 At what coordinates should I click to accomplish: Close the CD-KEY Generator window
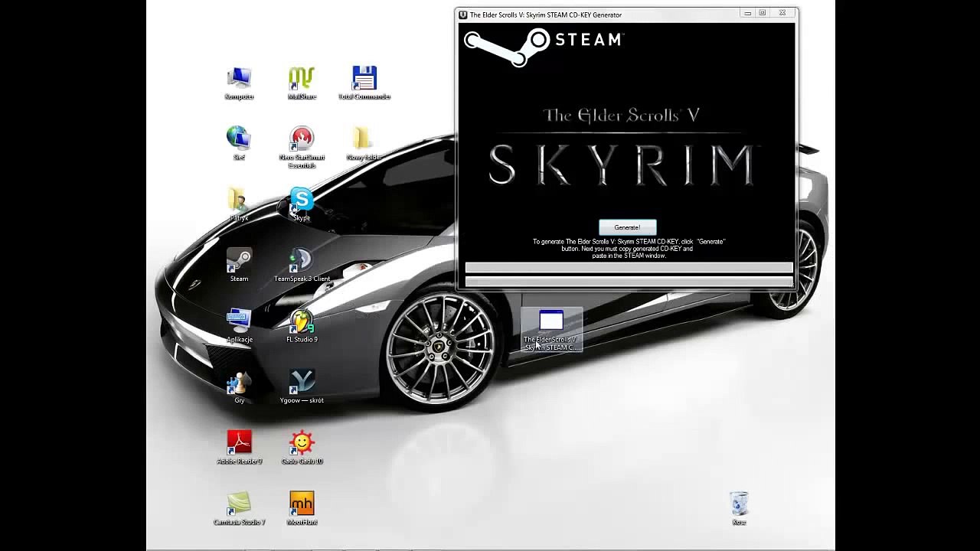(782, 14)
